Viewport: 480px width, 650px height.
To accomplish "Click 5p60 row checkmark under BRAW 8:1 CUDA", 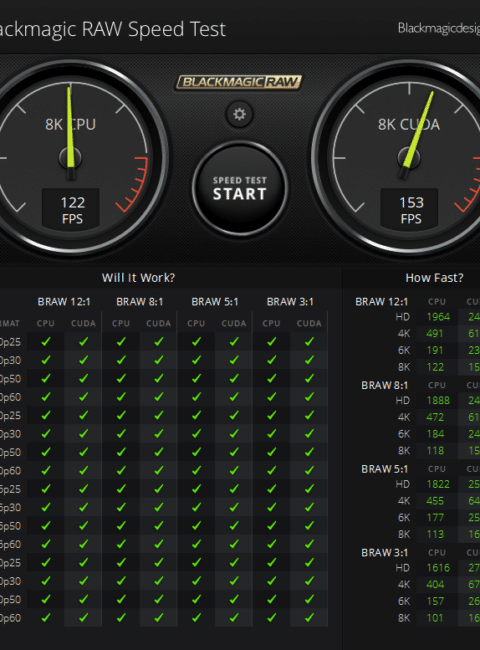I will (x=159, y=544).
